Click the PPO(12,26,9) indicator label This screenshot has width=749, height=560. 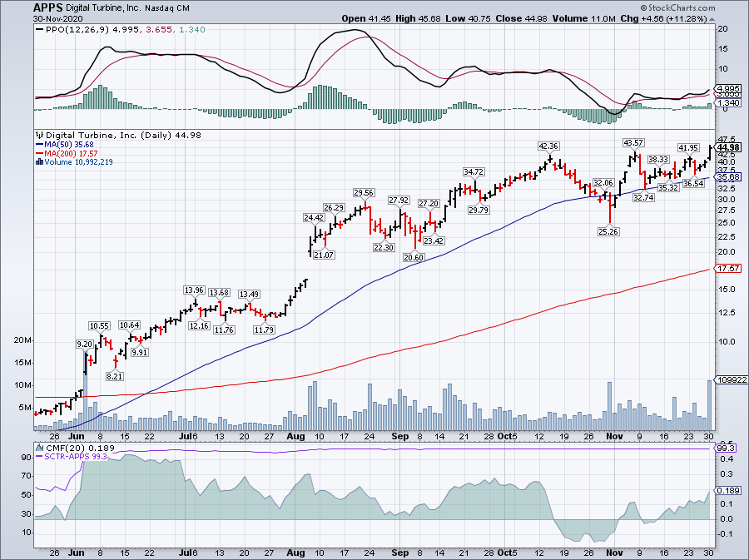[x=78, y=30]
